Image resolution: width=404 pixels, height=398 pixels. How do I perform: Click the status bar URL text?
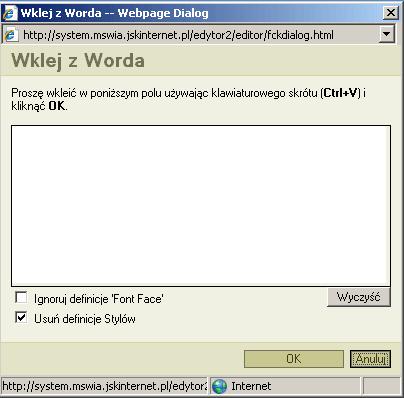105,386
